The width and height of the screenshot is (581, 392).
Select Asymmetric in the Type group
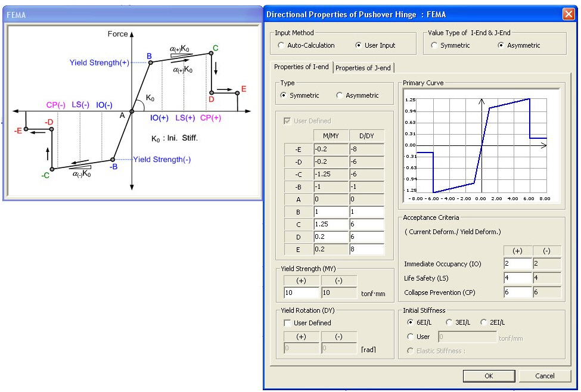pyautogui.click(x=340, y=95)
